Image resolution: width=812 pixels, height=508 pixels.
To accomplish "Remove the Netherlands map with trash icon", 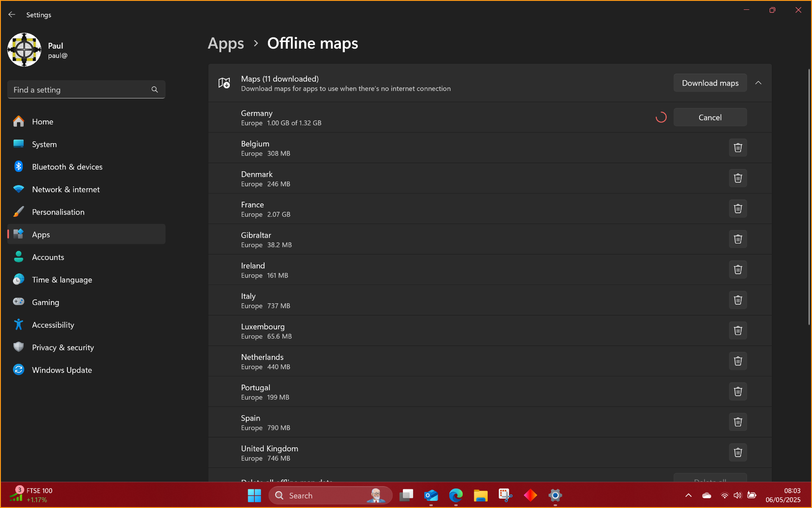I will click(737, 361).
